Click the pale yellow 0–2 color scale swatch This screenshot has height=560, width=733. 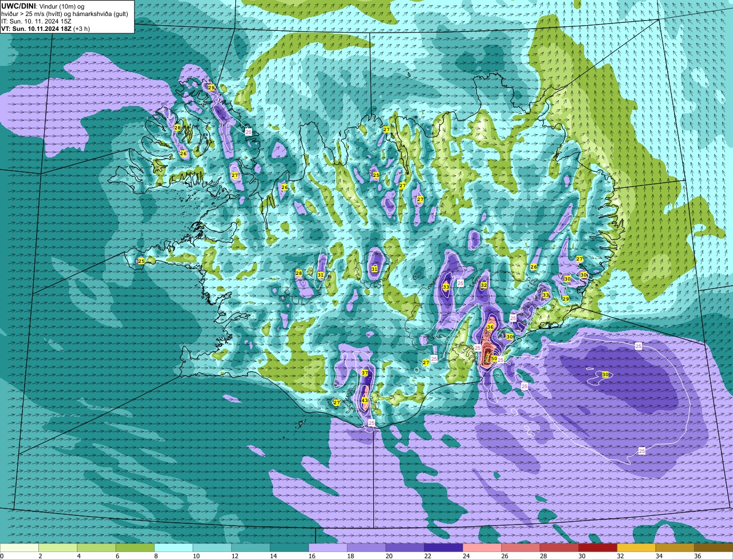coord(19,547)
